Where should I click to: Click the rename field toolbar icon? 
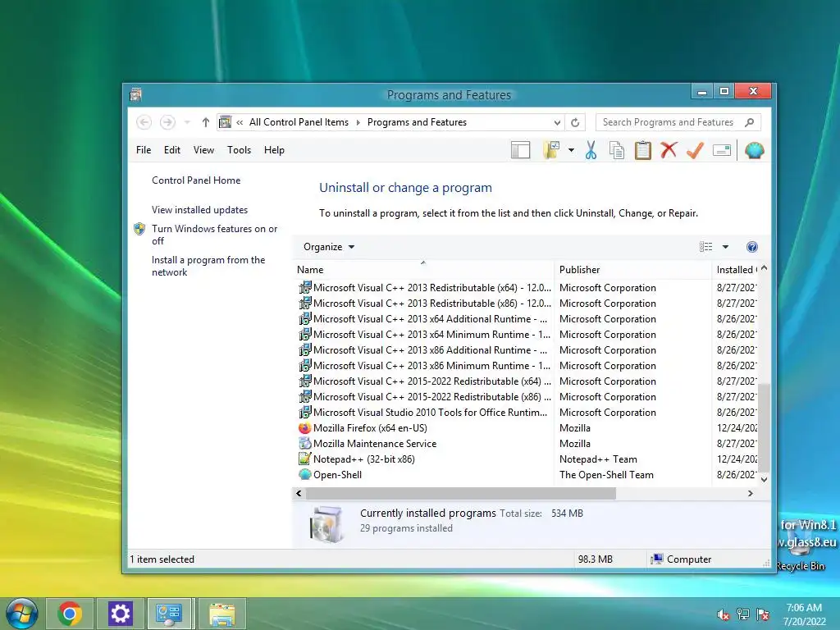click(x=722, y=151)
